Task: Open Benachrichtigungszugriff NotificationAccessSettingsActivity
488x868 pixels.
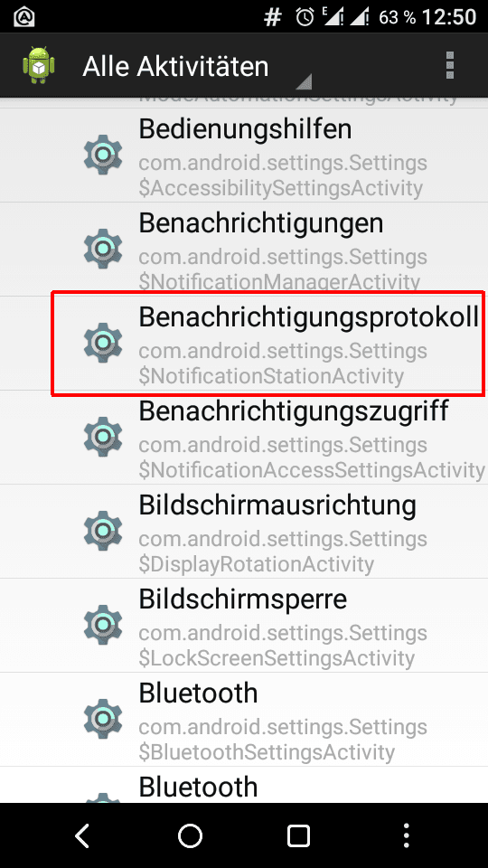Action: pos(244,438)
